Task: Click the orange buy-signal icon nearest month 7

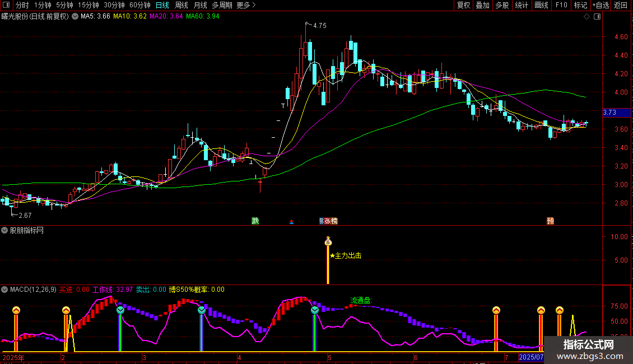Action: 496,310
